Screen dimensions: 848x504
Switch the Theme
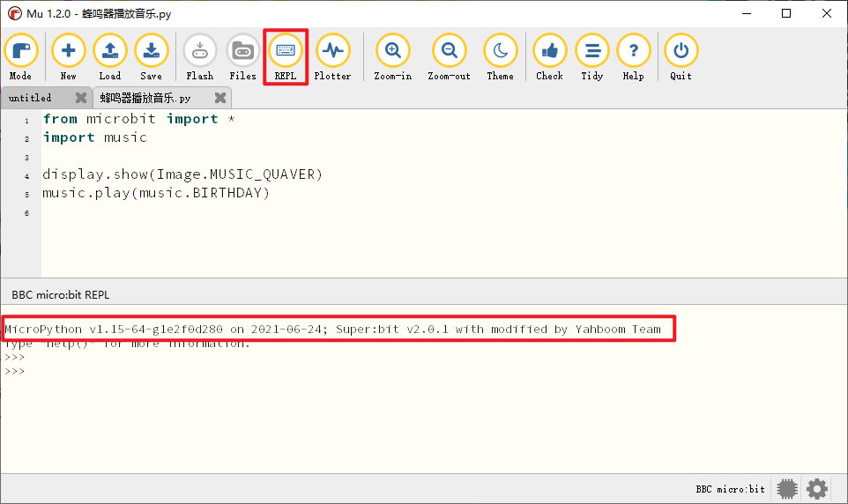501,56
